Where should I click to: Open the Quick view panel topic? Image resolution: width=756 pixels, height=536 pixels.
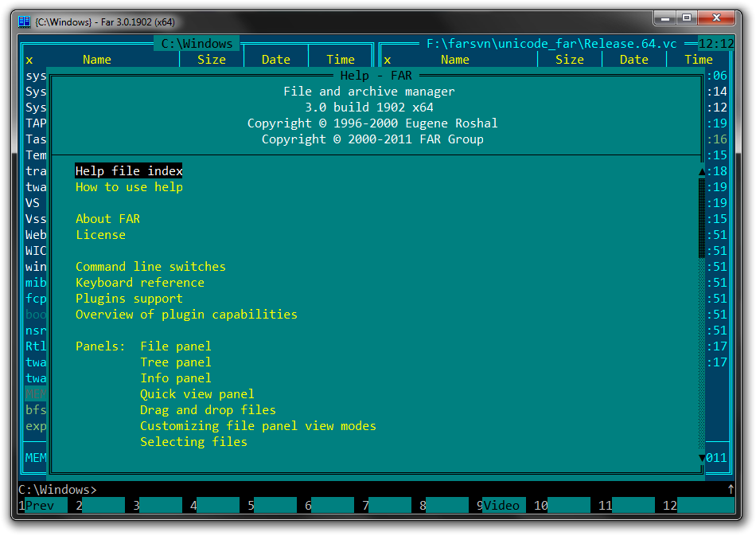197,393
